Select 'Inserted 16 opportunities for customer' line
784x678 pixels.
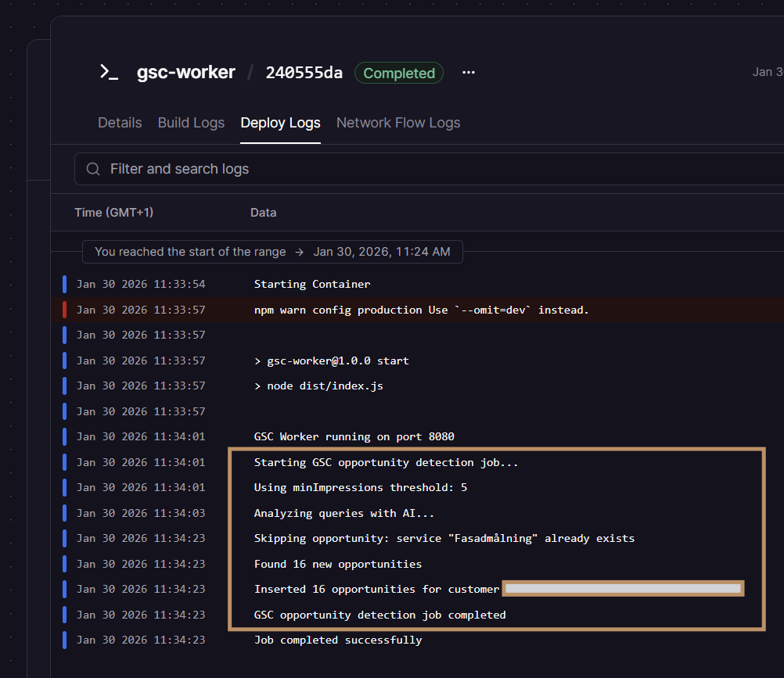(x=376, y=590)
